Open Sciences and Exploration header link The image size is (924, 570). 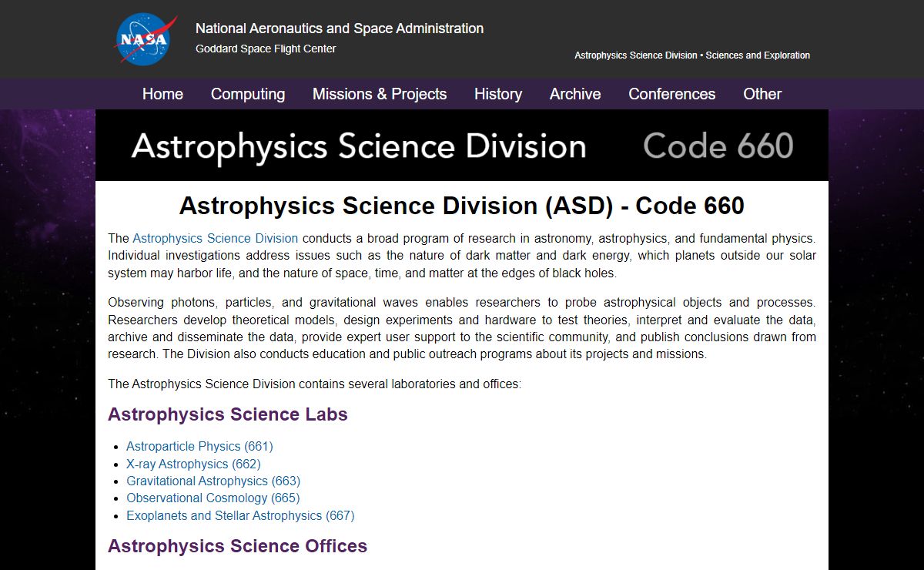[758, 55]
